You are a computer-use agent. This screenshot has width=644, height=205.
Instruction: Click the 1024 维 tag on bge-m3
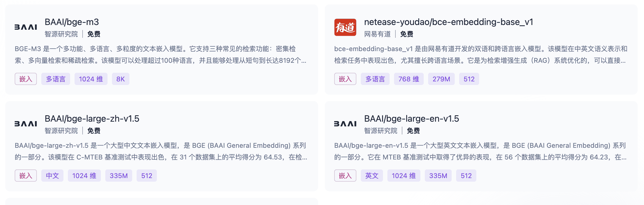(x=91, y=79)
